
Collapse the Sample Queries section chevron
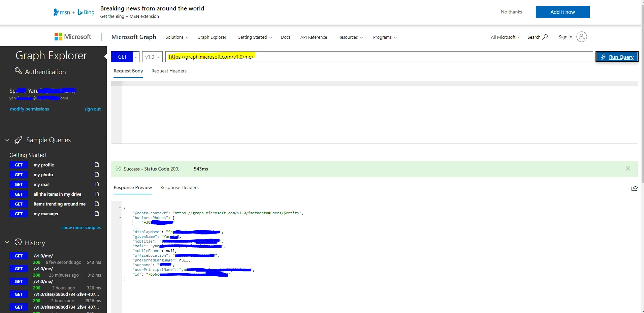[x=7, y=140]
